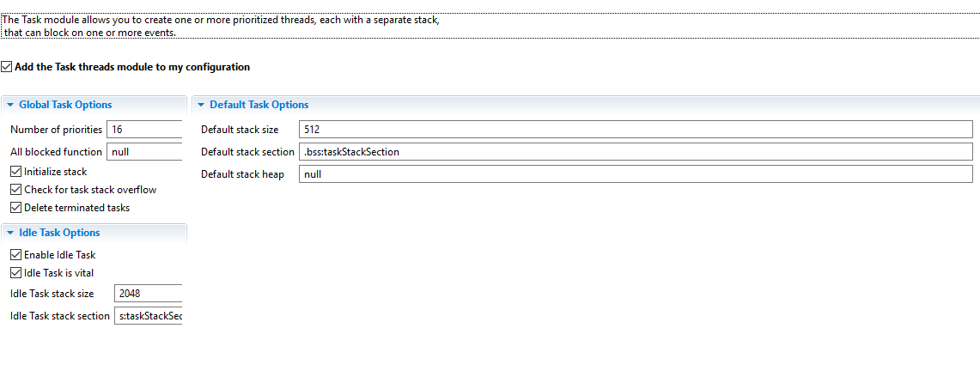This screenshot has height=389, width=980.
Task: Click the Default stack size field
Action: tap(636, 130)
